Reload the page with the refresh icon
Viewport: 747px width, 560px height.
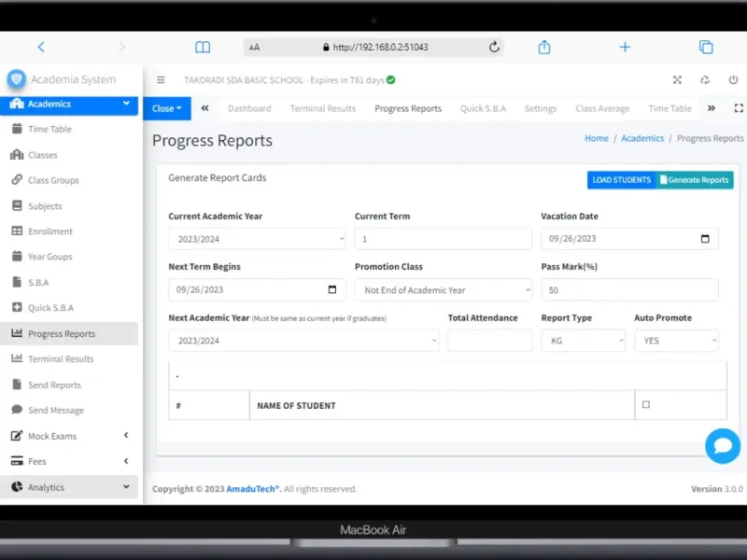click(494, 47)
